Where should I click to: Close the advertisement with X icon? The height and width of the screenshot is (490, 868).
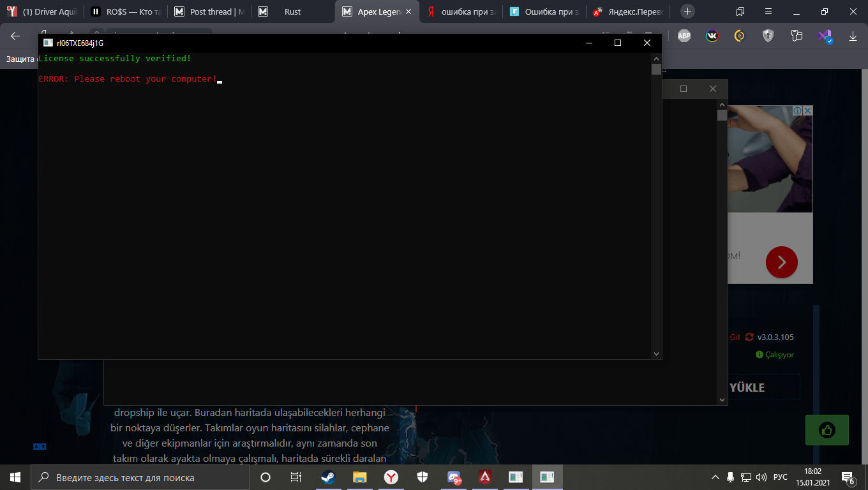pos(807,110)
